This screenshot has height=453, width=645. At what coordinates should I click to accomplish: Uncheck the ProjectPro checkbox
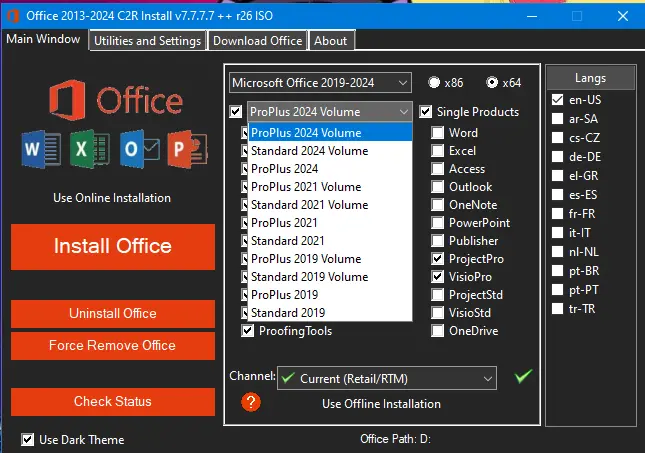pyautogui.click(x=438, y=259)
